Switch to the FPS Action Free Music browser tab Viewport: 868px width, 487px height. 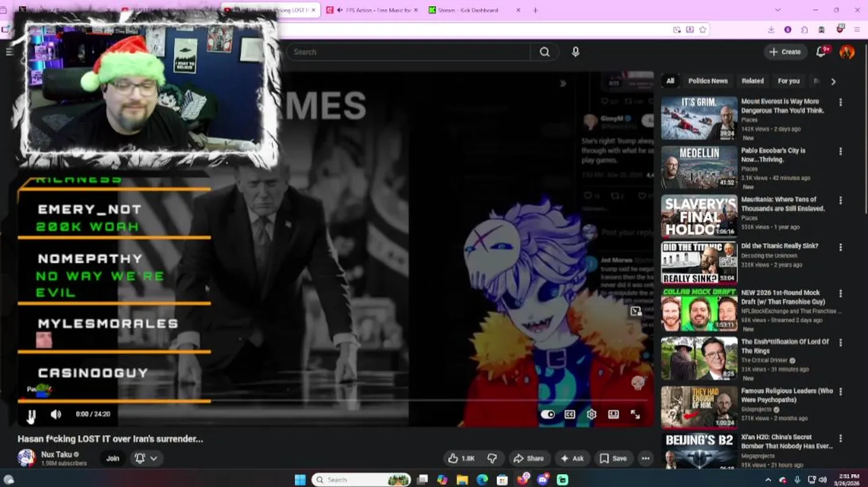pos(372,10)
